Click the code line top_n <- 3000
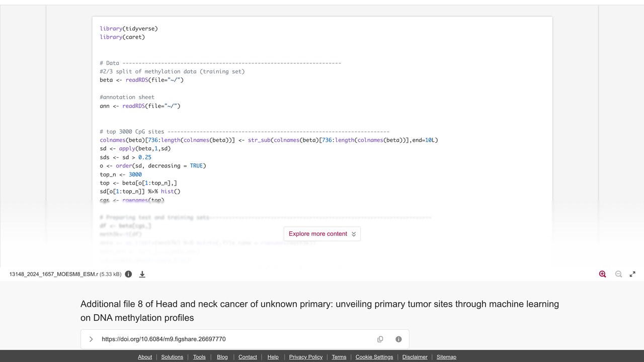Screen dimensions: 644x362 pos(121,174)
